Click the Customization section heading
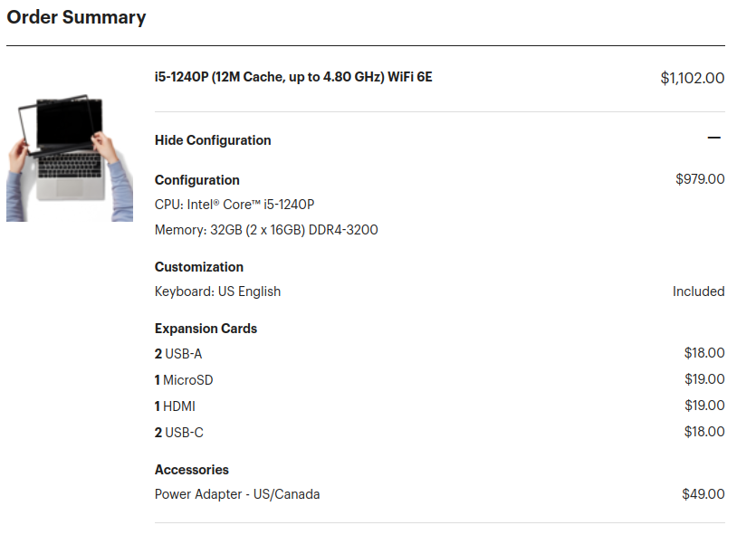 198,267
